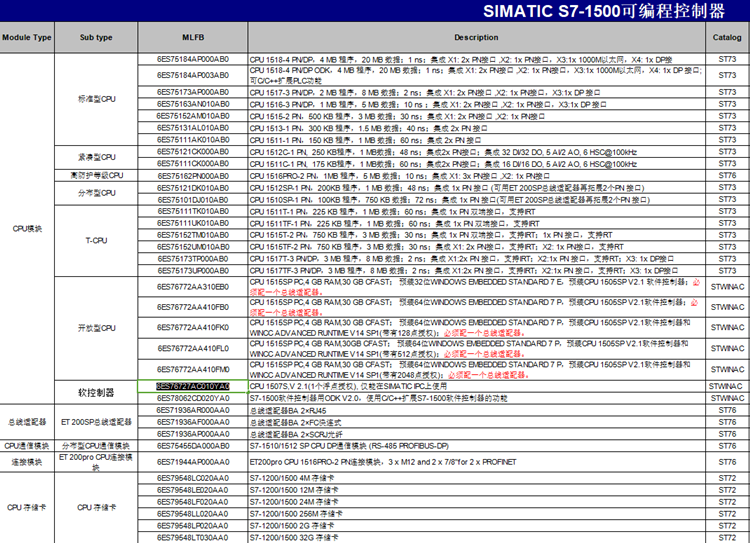Click ST72 catalog cell in the 6ES79548LC020AA0 row
Viewport: 750px width, 543px height.
point(727,478)
